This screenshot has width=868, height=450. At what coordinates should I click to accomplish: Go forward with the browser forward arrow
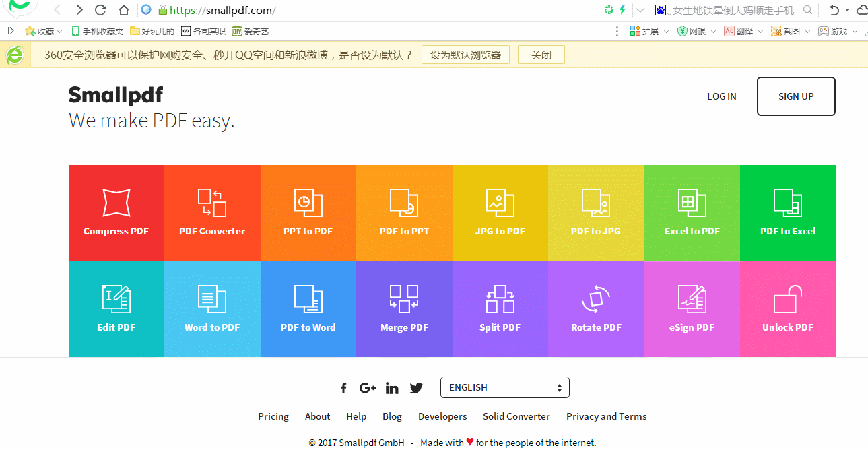(x=79, y=10)
